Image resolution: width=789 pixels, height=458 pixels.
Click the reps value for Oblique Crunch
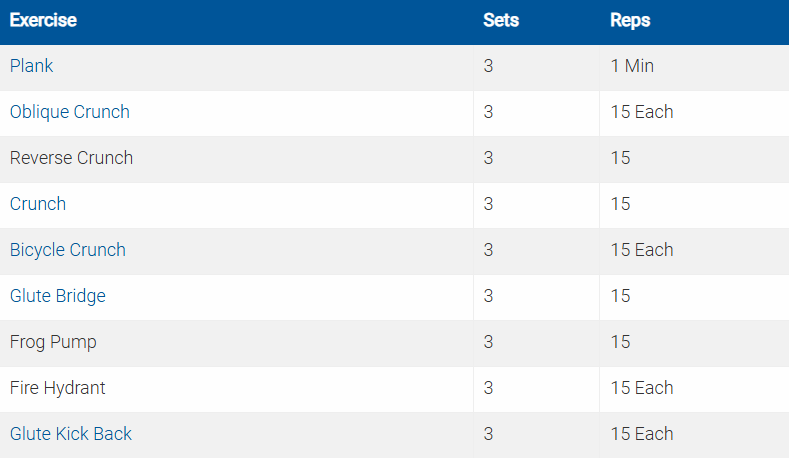coord(642,112)
